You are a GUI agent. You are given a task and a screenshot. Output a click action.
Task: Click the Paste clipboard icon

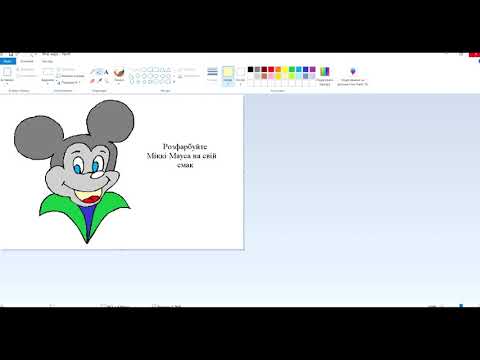click(x=7, y=72)
